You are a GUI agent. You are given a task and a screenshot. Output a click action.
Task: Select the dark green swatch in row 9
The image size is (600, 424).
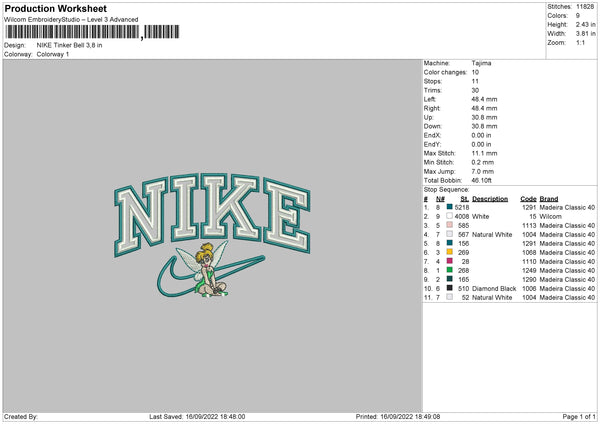point(450,279)
